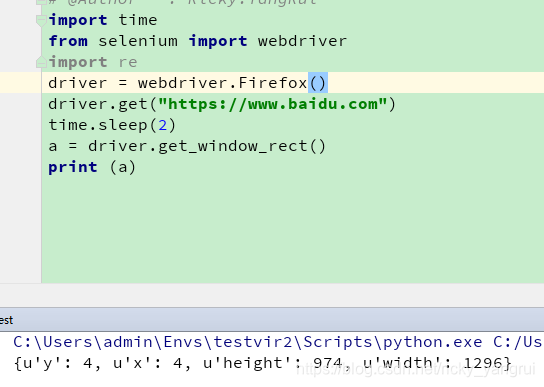Click 'webdriver.Firefox' in the driver assignment

pos(222,83)
